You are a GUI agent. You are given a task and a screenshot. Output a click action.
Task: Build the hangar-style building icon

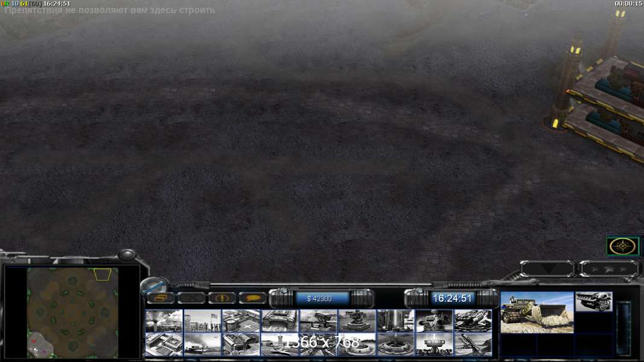tap(241, 344)
